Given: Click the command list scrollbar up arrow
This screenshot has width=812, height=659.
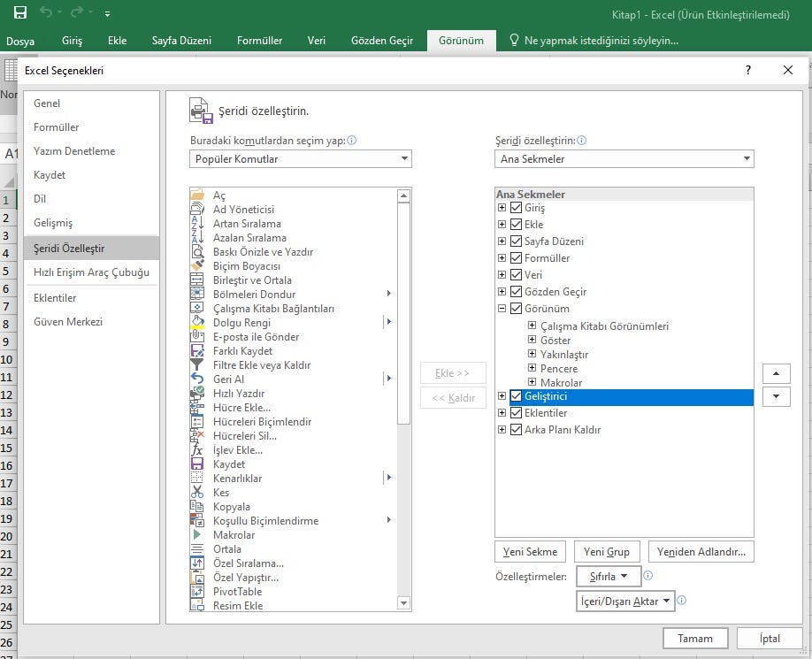Looking at the screenshot, I should (404, 195).
